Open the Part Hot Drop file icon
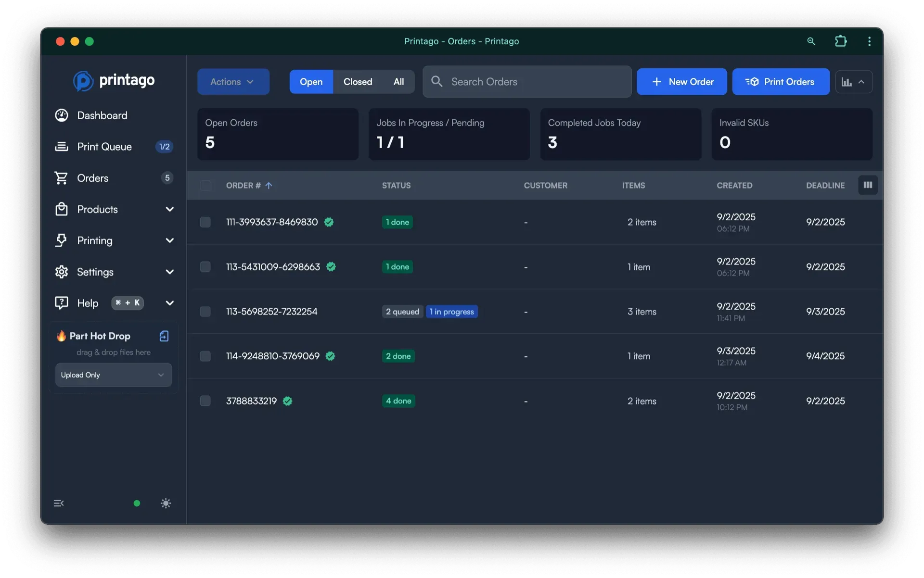The height and width of the screenshot is (578, 924). coord(164,336)
